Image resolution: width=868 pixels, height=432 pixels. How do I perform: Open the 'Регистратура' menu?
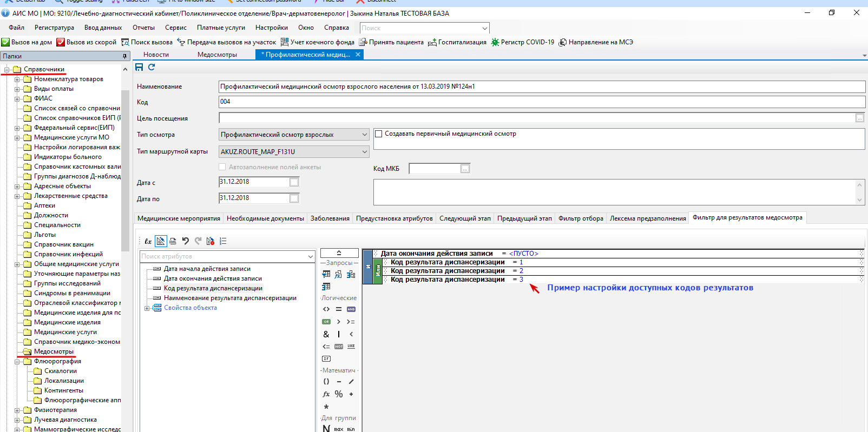54,28
